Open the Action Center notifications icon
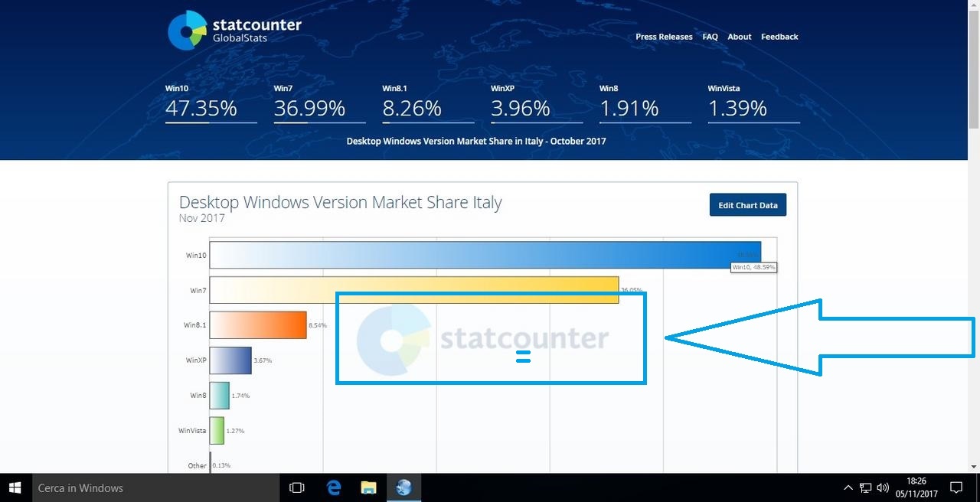Screen dimensions: 980x502 pos(956,487)
